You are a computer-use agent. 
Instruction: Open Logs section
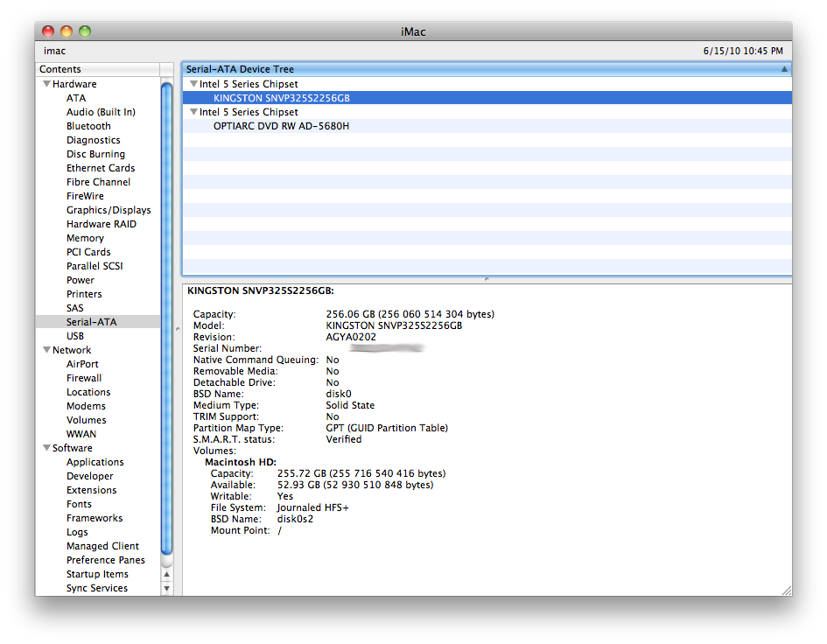tap(77, 532)
